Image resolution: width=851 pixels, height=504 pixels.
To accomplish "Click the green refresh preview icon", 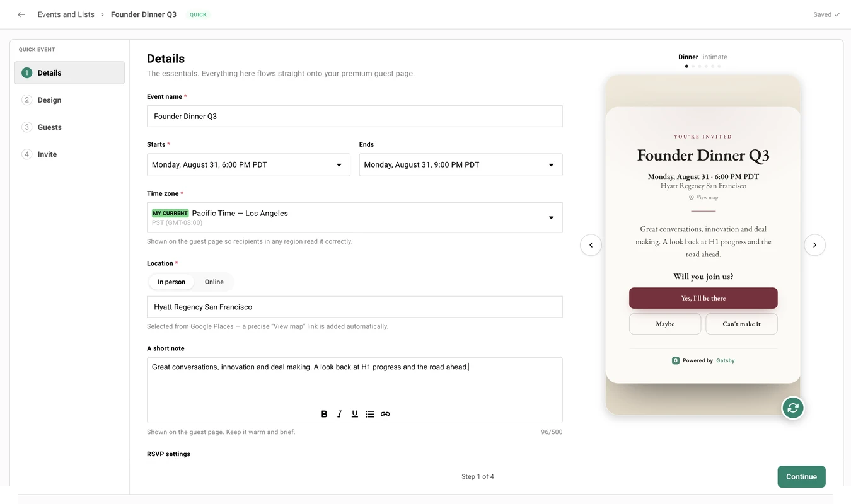I will pos(793,408).
